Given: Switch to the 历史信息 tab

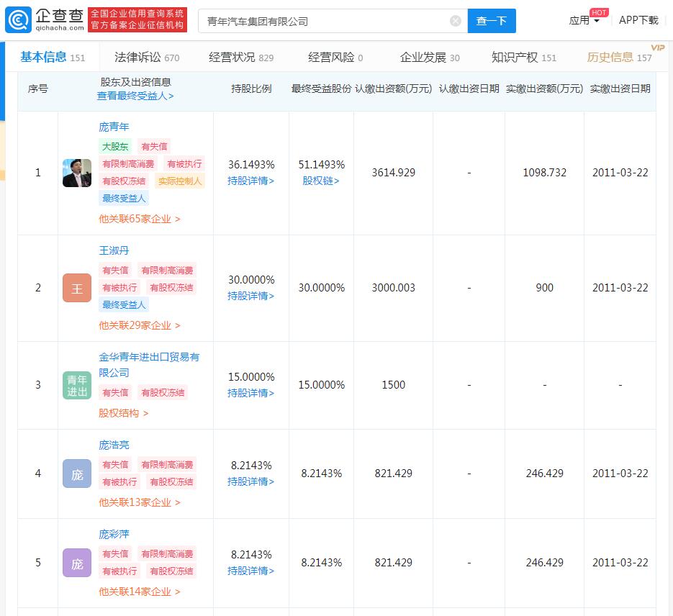Looking at the screenshot, I should click(619, 57).
